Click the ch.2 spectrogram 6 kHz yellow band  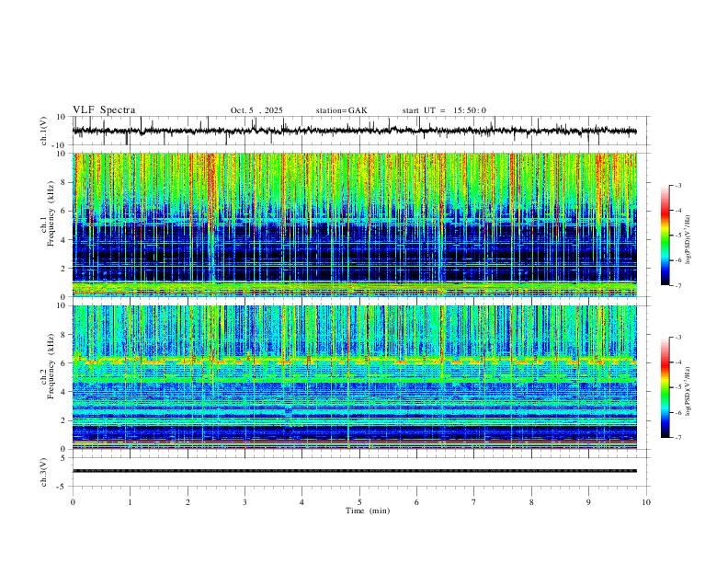355,361
